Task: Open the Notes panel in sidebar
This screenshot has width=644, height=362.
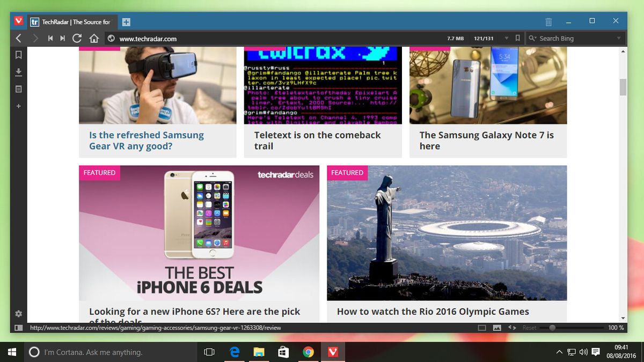Action: tap(18, 89)
